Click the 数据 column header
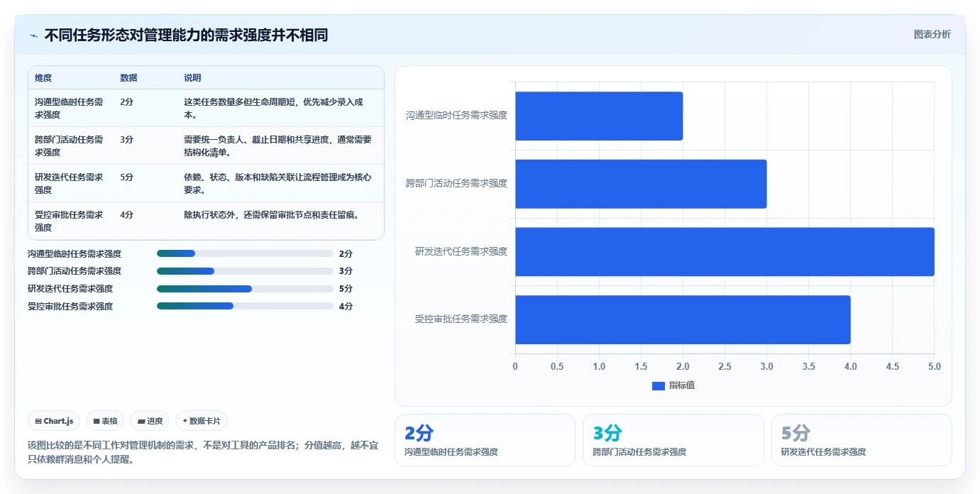Screen dimensions: 980x494 tap(128, 78)
